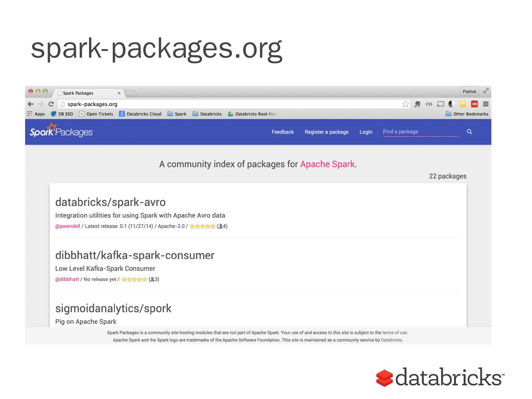Click the user count icon beside 3
The width and height of the screenshot is (532, 399).
tap(152, 279)
